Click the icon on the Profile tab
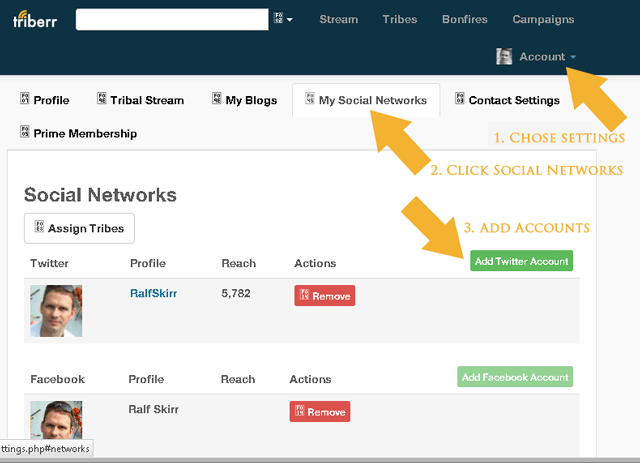640x463 pixels. [24, 98]
